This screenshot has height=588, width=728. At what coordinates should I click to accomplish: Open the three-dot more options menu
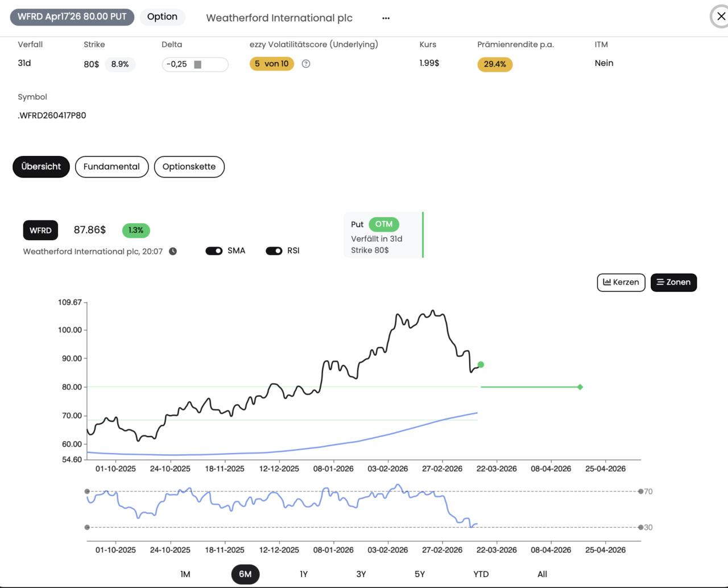click(386, 18)
